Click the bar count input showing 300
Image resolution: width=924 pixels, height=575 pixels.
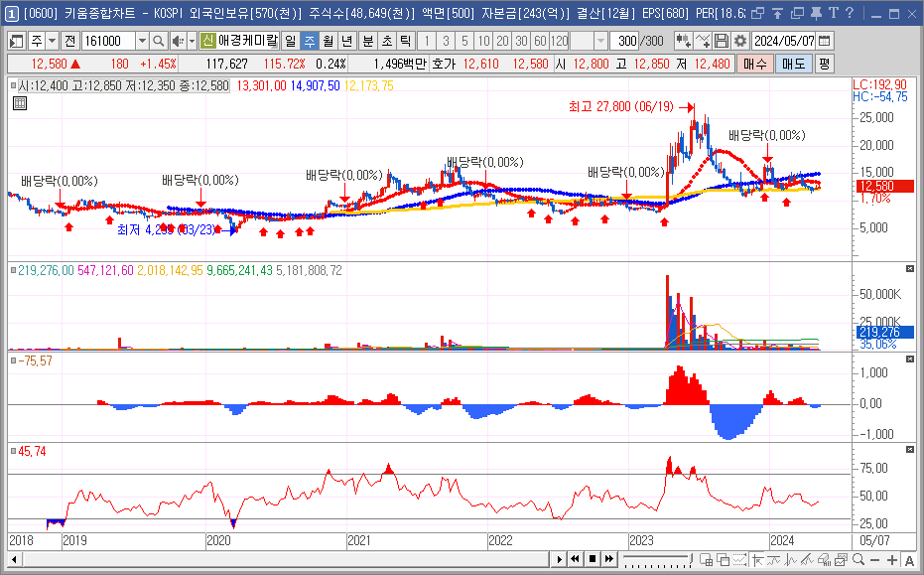coord(624,41)
